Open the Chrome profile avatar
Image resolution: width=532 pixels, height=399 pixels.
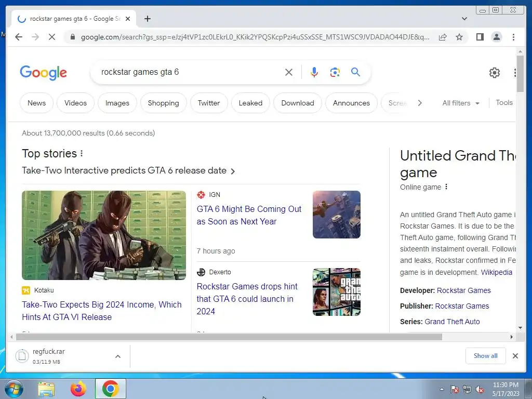coord(496,37)
